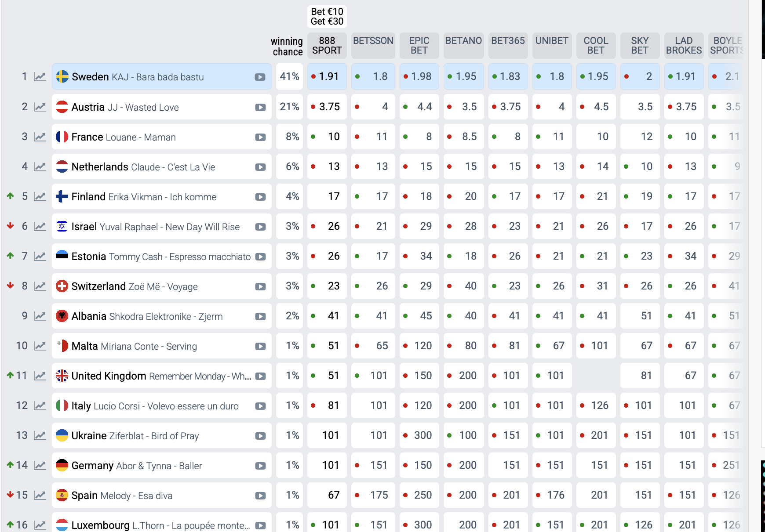Play the Austria Wasted Love video
765x532 pixels.
click(x=260, y=107)
